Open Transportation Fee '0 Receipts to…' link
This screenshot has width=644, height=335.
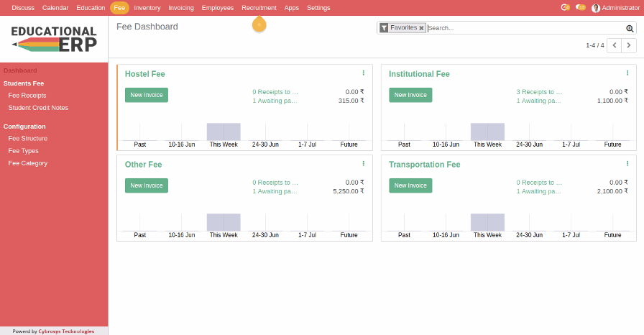[539, 183]
